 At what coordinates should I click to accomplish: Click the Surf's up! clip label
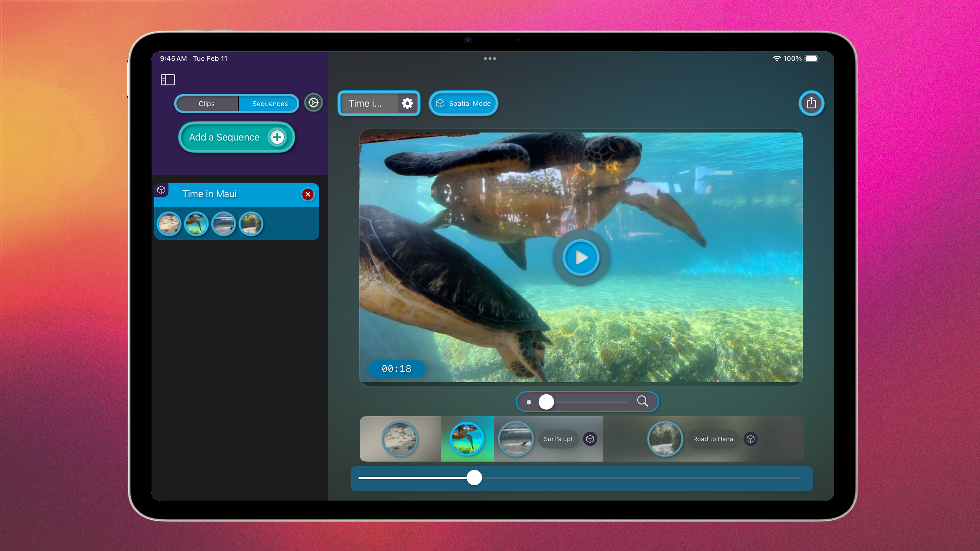(558, 439)
